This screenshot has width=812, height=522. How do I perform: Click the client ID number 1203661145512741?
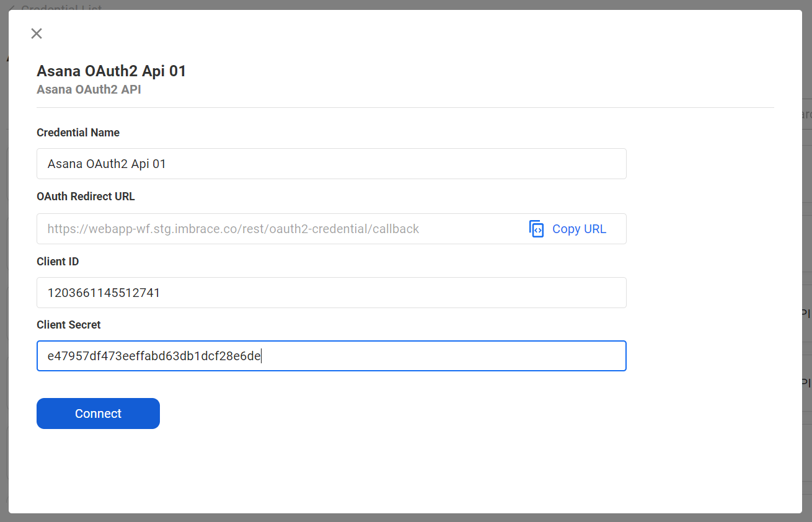[104, 293]
